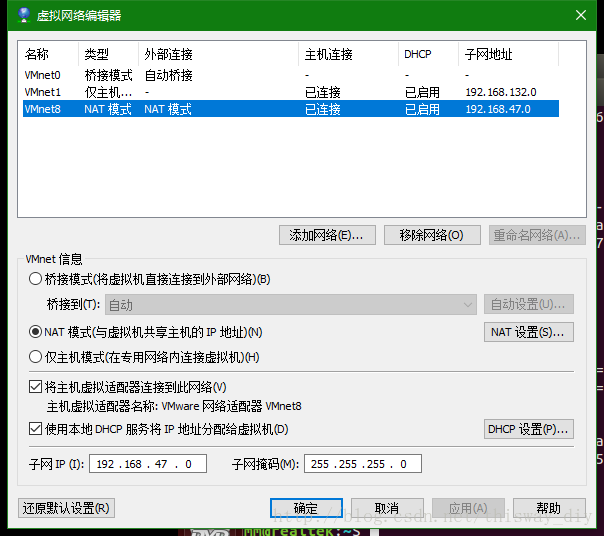
Task: Click 还原默认设置(R) button
Action: click(66, 508)
